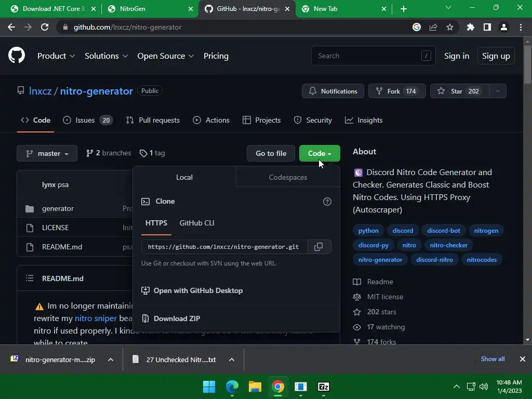Open the master branch dropdown
The height and width of the screenshot is (399, 532).
pyautogui.click(x=47, y=153)
